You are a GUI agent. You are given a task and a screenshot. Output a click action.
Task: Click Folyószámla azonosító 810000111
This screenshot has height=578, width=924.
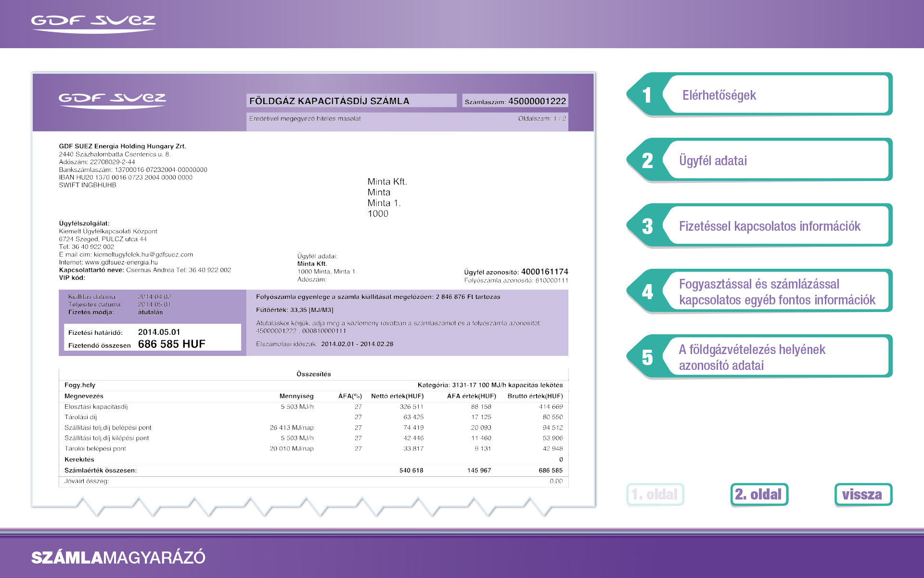click(516, 280)
